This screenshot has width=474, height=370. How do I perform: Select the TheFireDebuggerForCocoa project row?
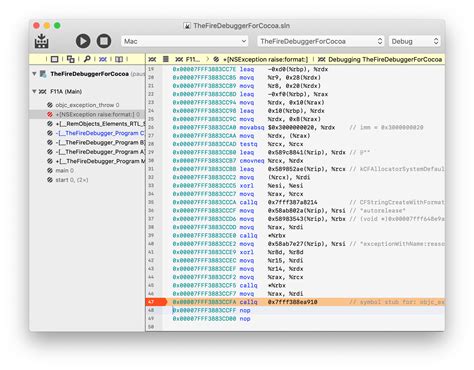87,74
